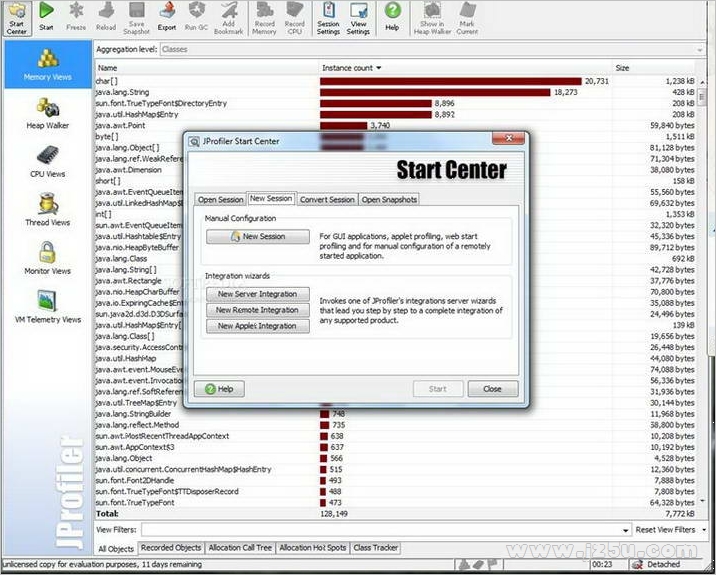Expand the Reset View Filters arrow
The width and height of the screenshot is (716, 575).
click(x=704, y=530)
